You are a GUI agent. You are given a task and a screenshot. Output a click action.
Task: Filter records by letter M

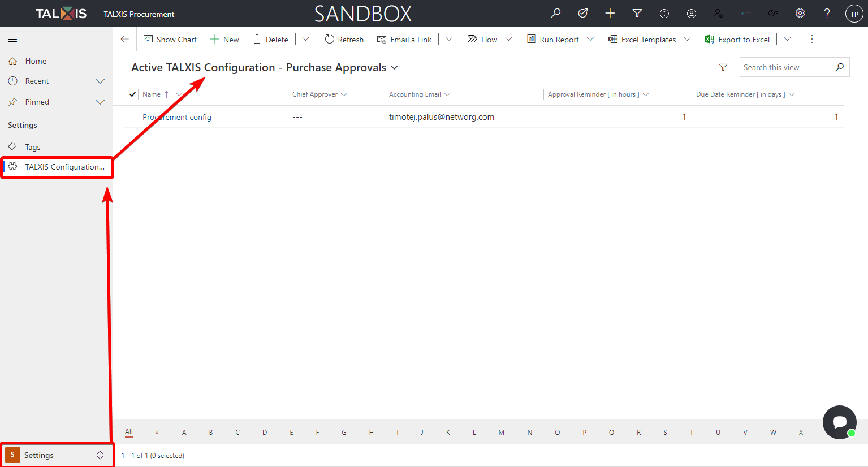pyautogui.click(x=501, y=432)
